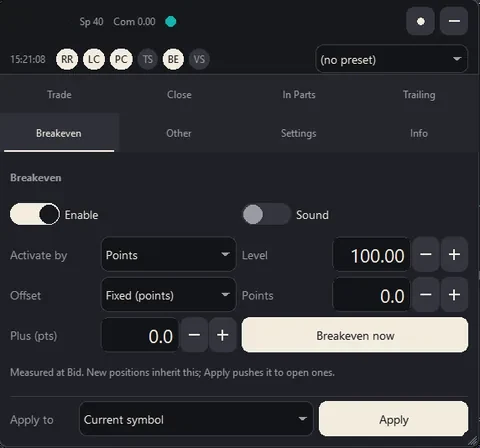Click the minimize dash button in panel header
The height and width of the screenshot is (448, 480).
[454, 21]
